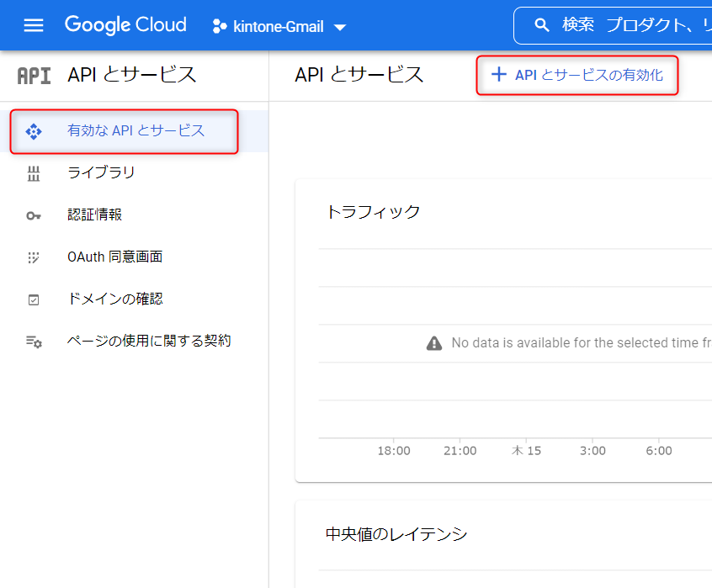
Task: Click the search magnifier icon
Action: click(x=542, y=25)
